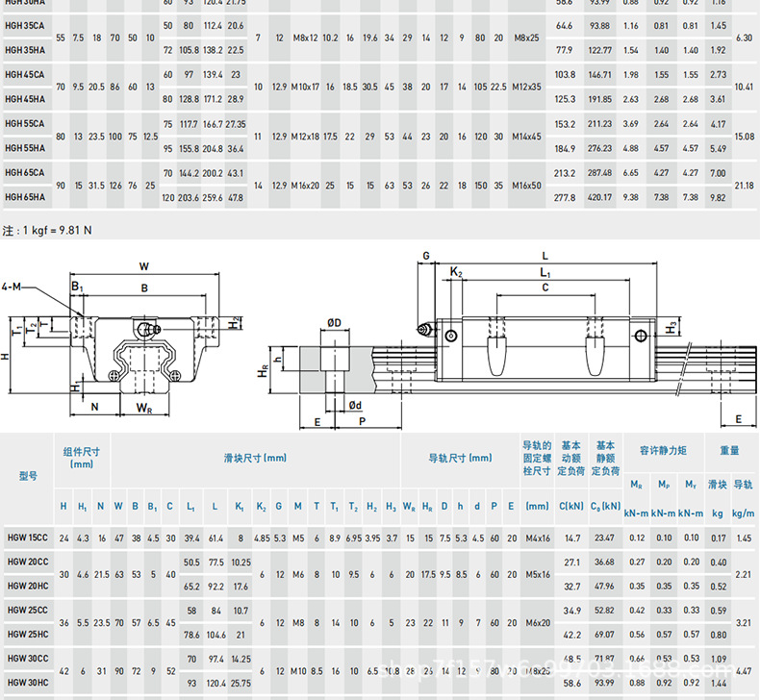Click the HGW 30CC row label
The image size is (760, 700).
[28, 659]
